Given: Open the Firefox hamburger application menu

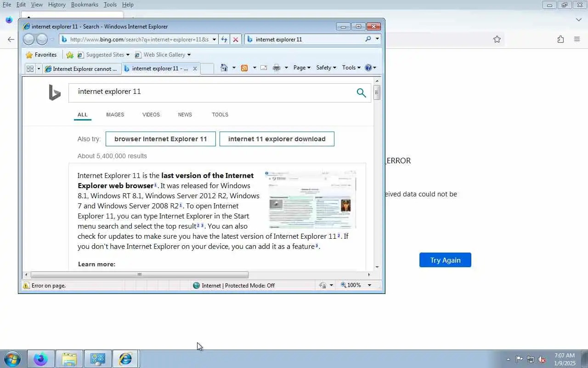Looking at the screenshot, I should click(x=577, y=40).
